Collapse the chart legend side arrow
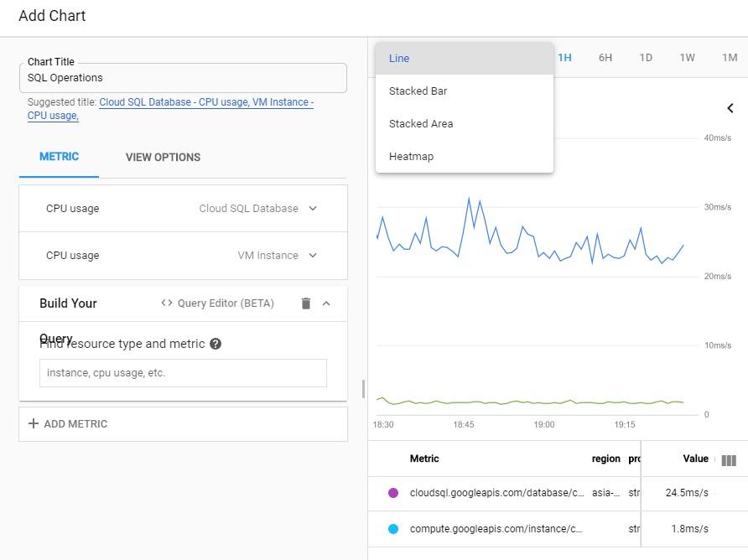This screenshot has height=560, width=748. click(x=730, y=108)
